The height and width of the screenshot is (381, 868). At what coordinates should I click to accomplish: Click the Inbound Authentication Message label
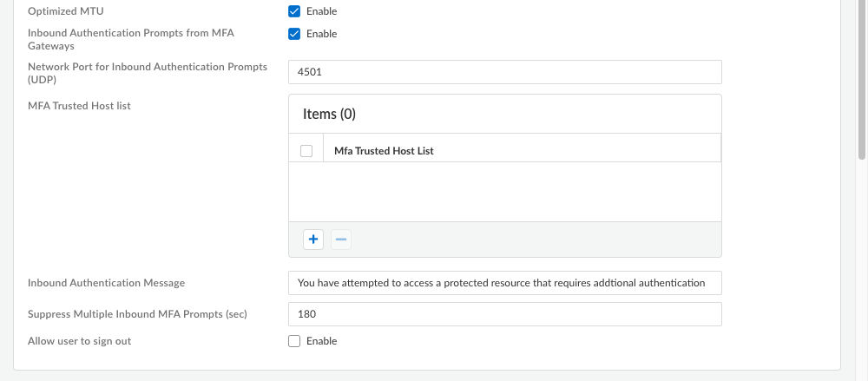click(106, 283)
